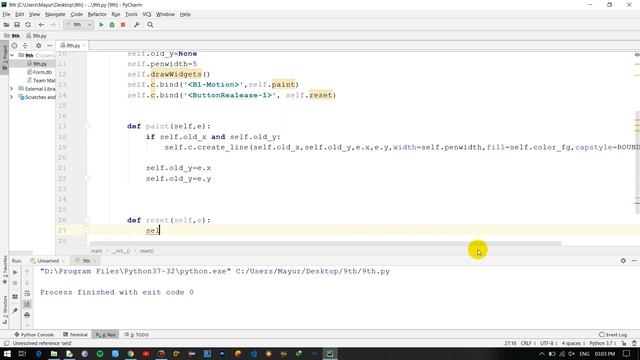Screen dimensions: 640x360
Task: Toggle soft-wrap in Run console
Action: click(27, 293)
